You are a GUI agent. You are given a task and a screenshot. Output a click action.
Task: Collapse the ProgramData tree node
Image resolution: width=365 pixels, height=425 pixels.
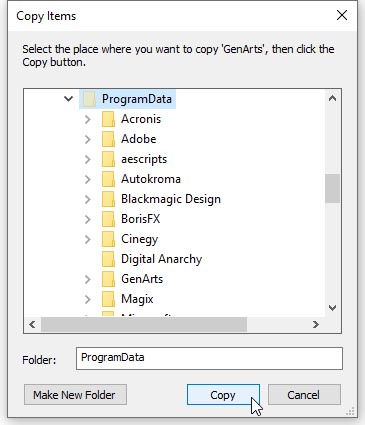tap(68, 99)
